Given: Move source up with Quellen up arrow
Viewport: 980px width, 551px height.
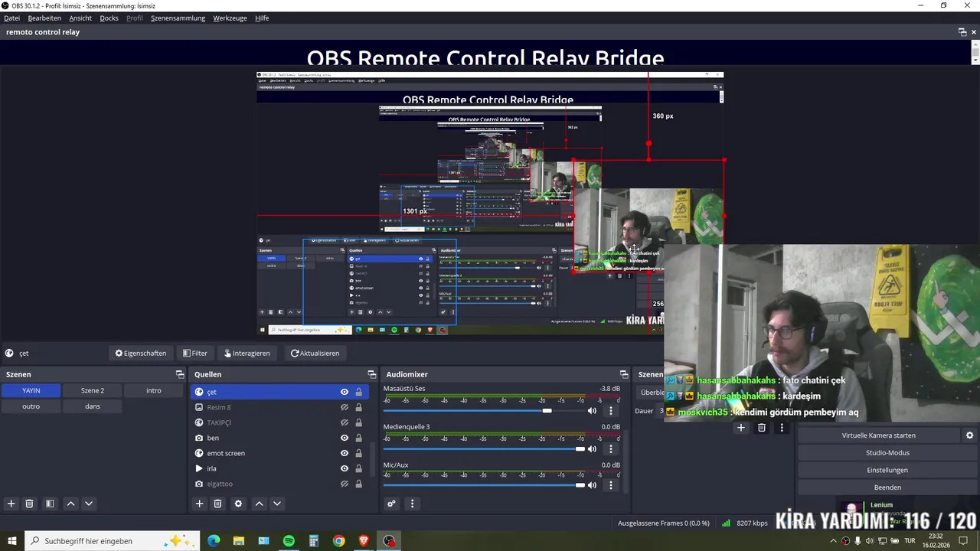Looking at the screenshot, I should tap(259, 504).
